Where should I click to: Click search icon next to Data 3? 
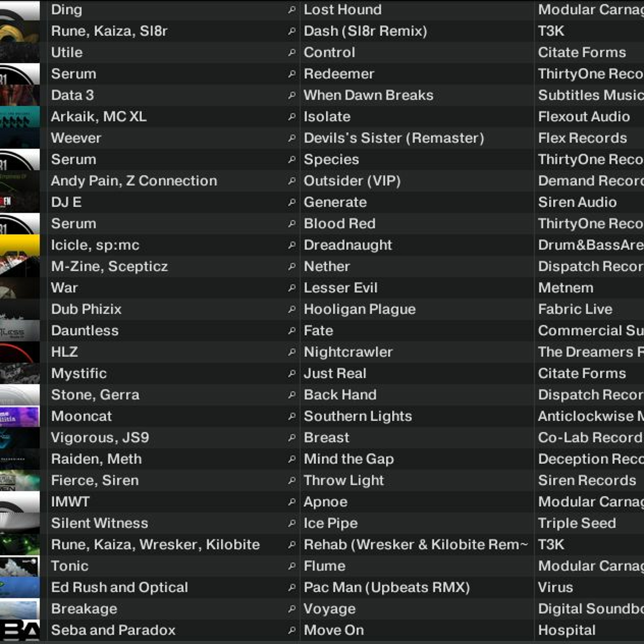pyautogui.click(x=292, y=95)
